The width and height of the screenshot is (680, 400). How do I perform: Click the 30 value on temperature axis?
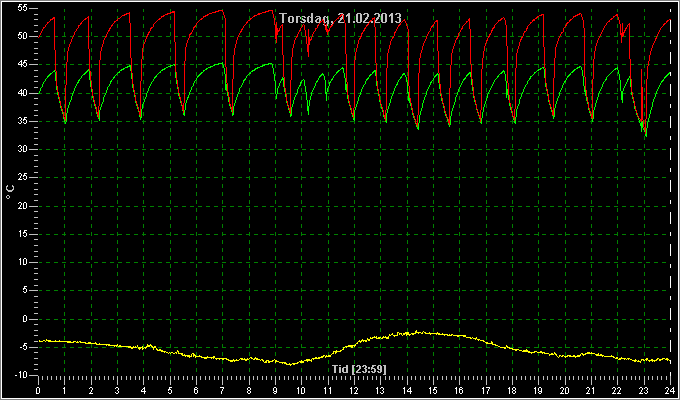[x=23, y=149]
